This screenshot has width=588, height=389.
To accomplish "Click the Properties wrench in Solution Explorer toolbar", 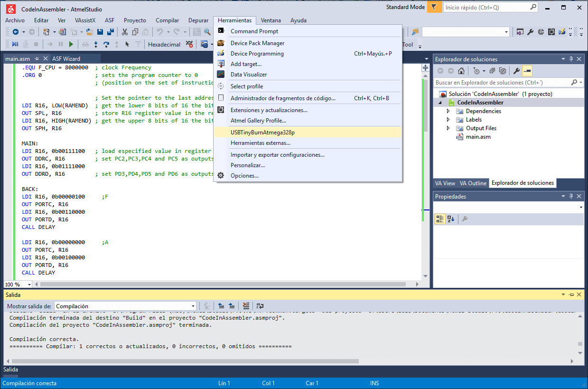I will (517, 71).
